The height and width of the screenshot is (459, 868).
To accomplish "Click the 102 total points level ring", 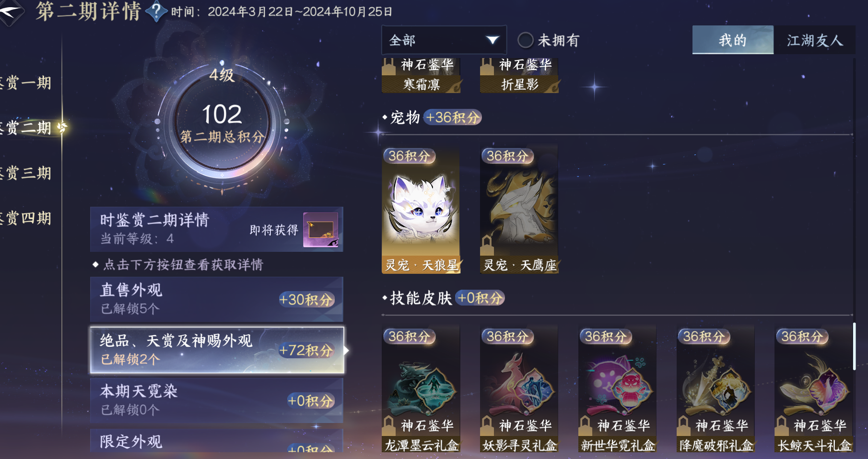I will pyautogui.click(x=222, y=122).
